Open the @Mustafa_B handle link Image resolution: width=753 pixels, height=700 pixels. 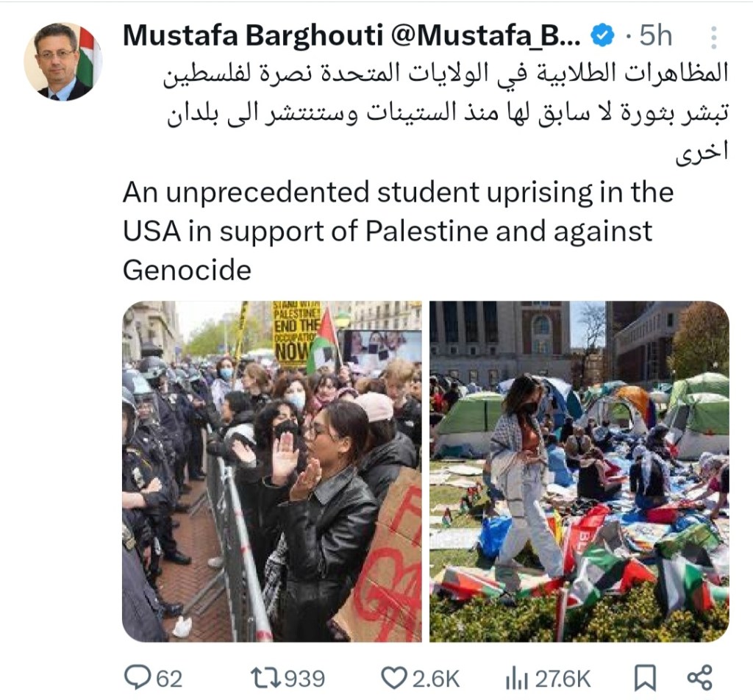pyautogui.click(x=486, y=35)
